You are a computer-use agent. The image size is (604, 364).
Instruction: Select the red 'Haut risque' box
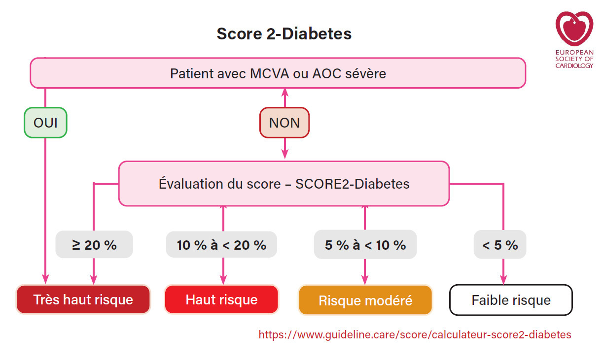click(221, 299)
